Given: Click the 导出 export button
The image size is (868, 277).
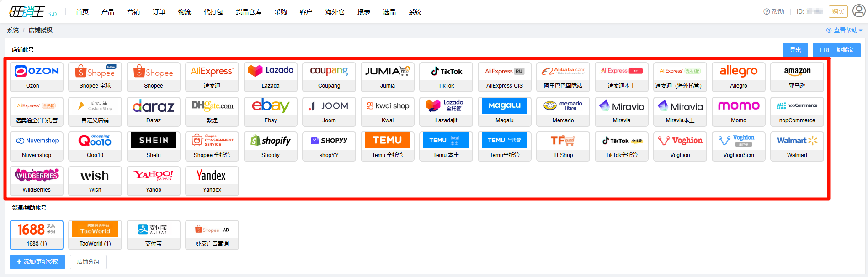Looking at the screenshot, I should (x=795, y=50).
